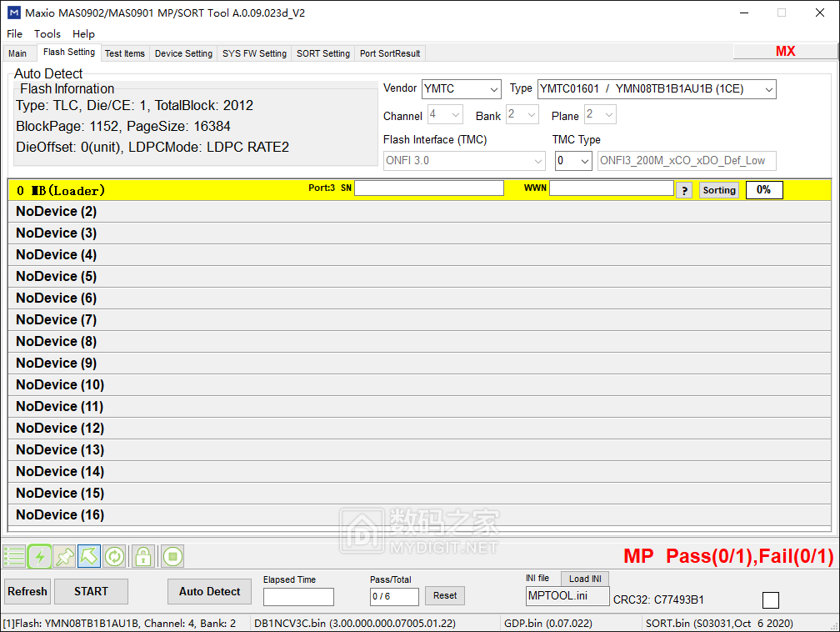Click the Elapsed Time field
The height and width of the screenshot is (632, 840).
[298, 597]
